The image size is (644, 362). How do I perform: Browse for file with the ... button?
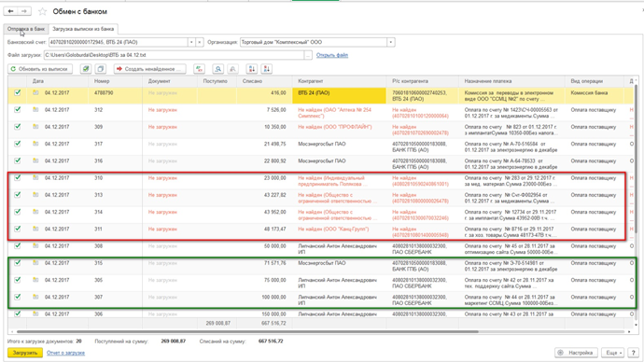(x=308, y=55)
